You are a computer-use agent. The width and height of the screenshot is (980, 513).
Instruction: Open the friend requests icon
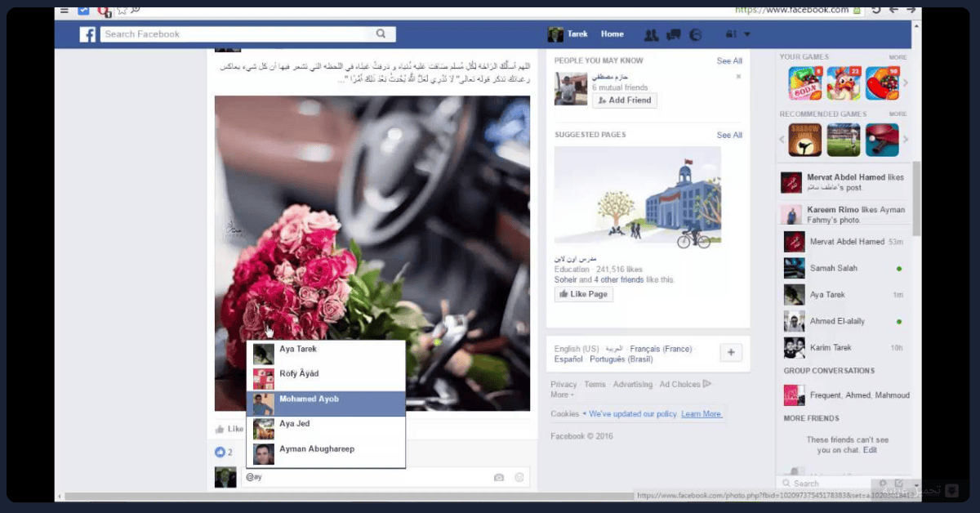[651, 34]
